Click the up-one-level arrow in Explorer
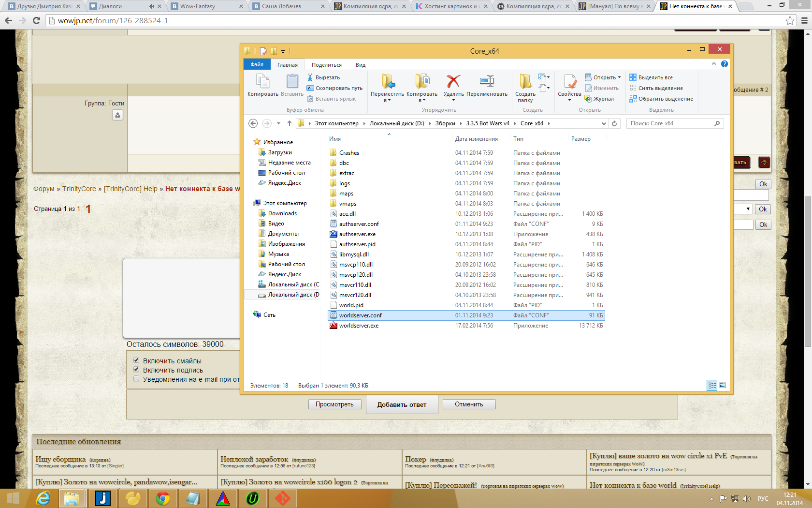Screen dimensions: 812x508 [x=289, y=123]
